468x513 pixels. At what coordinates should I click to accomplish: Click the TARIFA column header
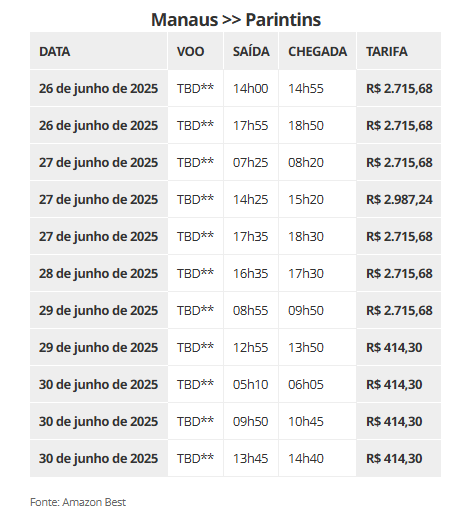click(399, 51)
